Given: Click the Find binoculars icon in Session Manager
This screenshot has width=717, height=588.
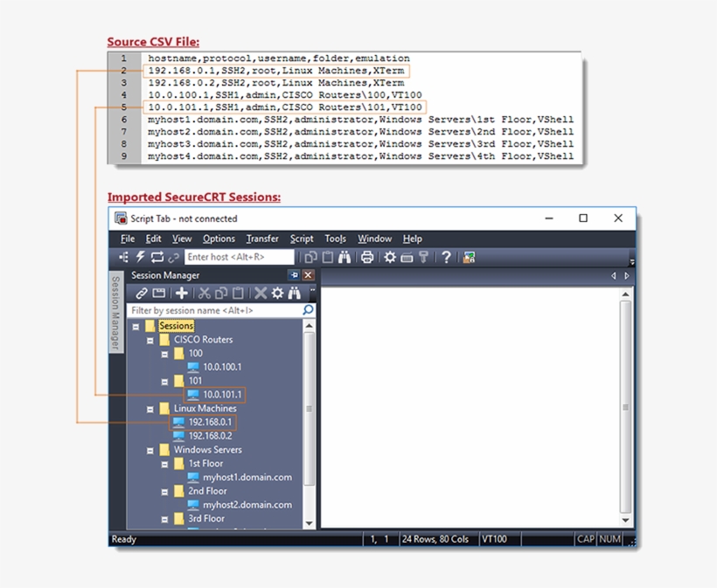Looking at the screenshot, I should [x=296, y=293].
